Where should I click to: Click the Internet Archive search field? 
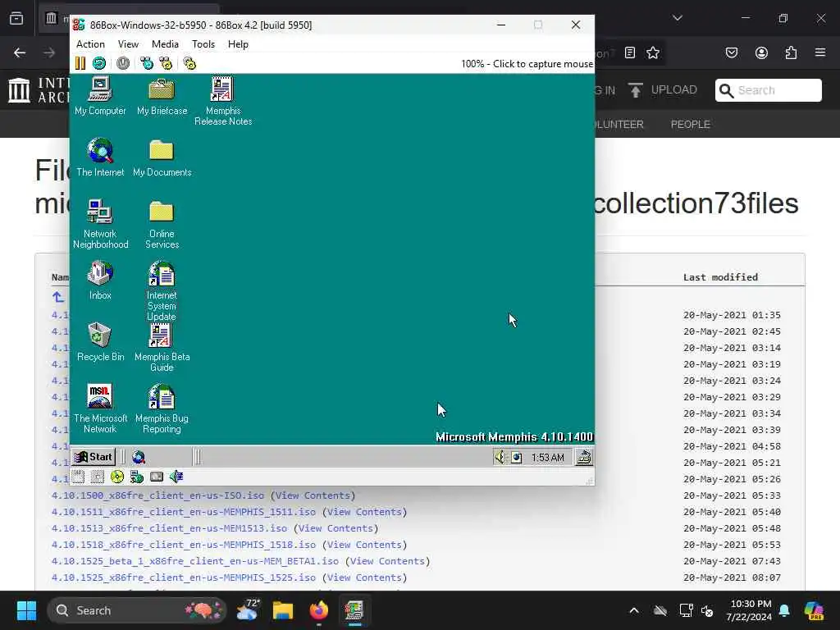point(768,90)
